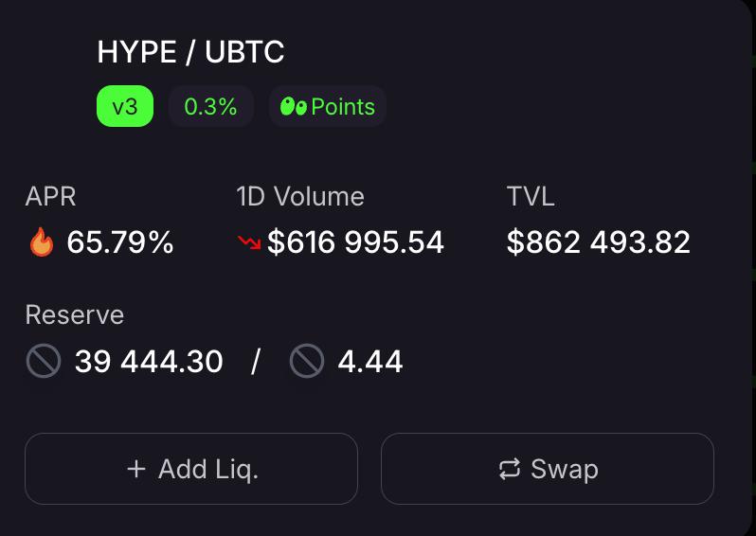Select the 0.3% fee tier badge
Viewport: 756px width, 536px height.
(x=210, y=106)
